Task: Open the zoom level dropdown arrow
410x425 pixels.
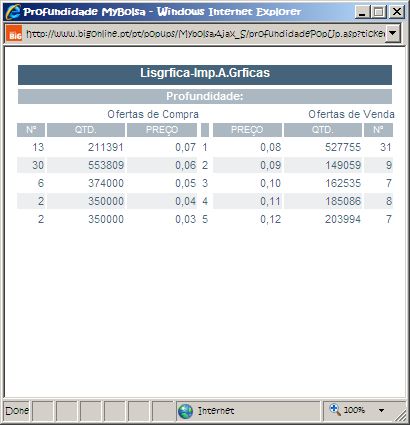Action: click(382, 410)
